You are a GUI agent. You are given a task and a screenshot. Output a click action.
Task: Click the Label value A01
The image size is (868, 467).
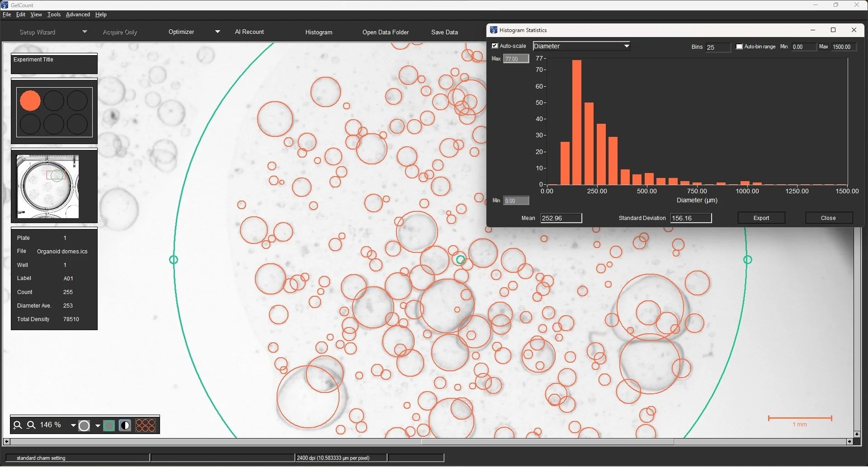point(68,279)
